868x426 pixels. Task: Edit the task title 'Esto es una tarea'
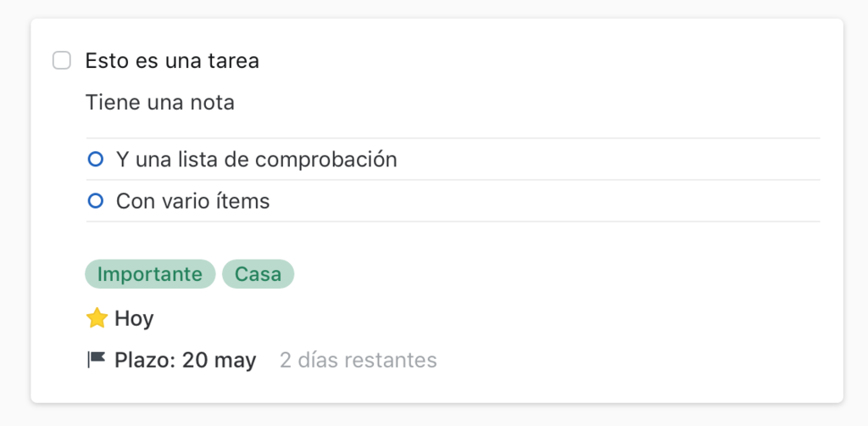click(172, 60)
